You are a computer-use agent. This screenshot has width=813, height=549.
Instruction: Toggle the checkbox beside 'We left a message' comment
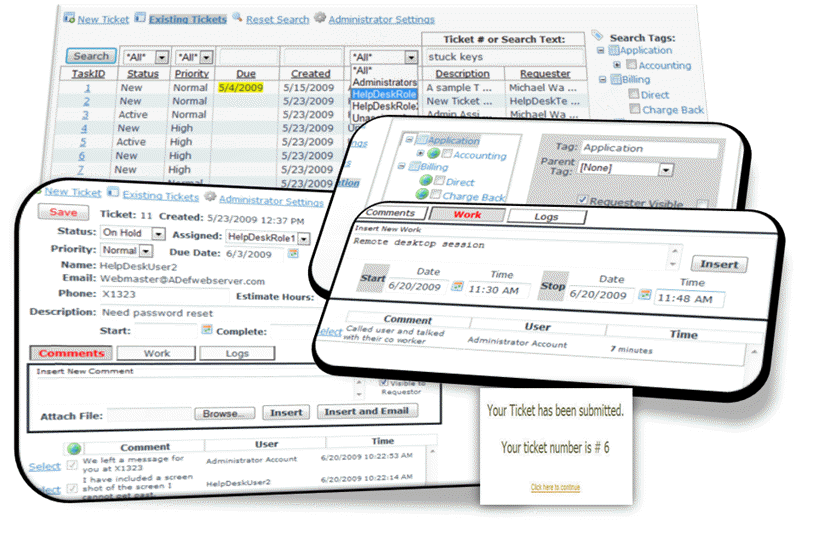point(72,464)
